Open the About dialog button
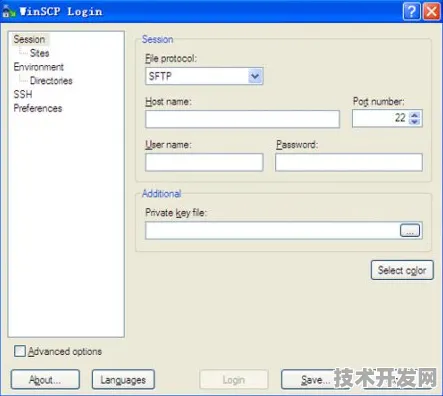 pyautogui.click(x=45, y=380)
